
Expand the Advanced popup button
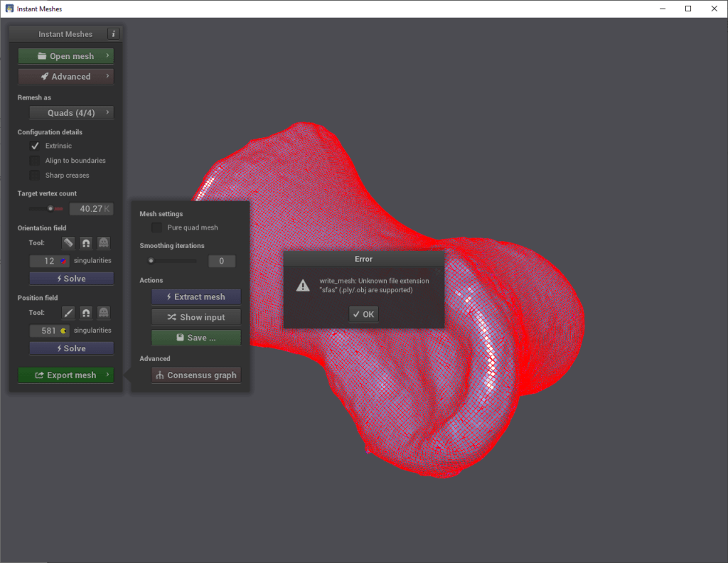click(66, 77)
